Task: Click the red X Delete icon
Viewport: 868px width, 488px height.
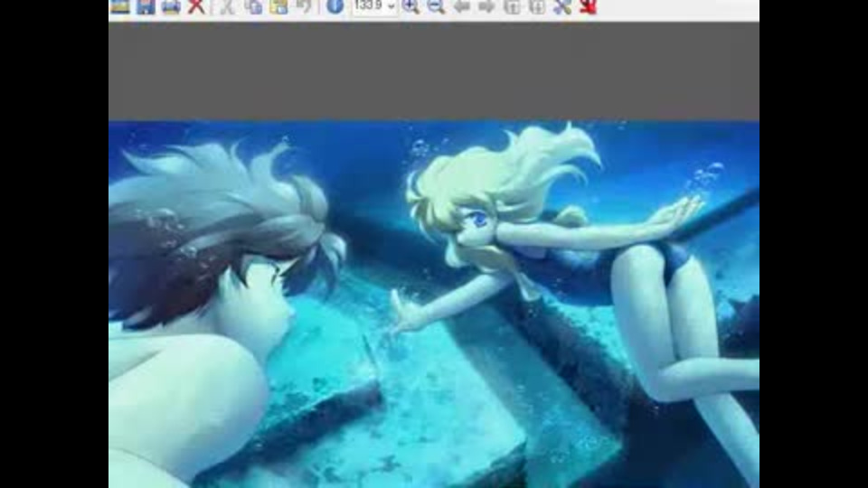Action: point(196,6)
